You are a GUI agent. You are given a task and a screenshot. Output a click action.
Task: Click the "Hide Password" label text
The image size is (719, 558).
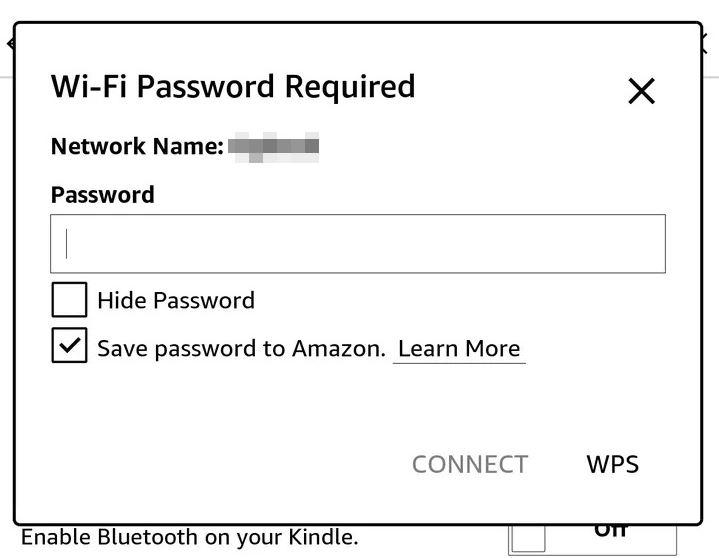click(x=176, y=300)
